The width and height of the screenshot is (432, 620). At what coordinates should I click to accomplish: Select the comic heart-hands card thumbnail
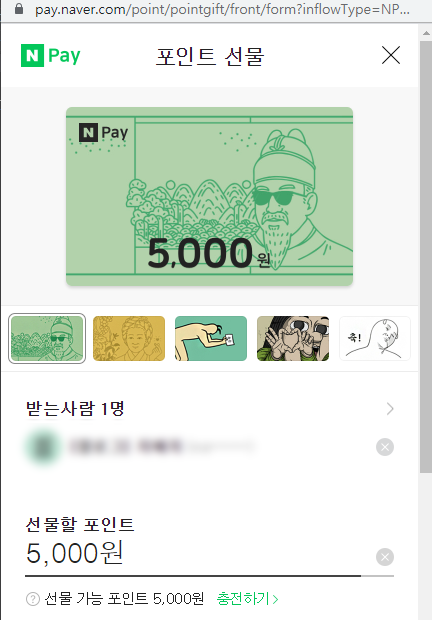[x=293, y=338]
